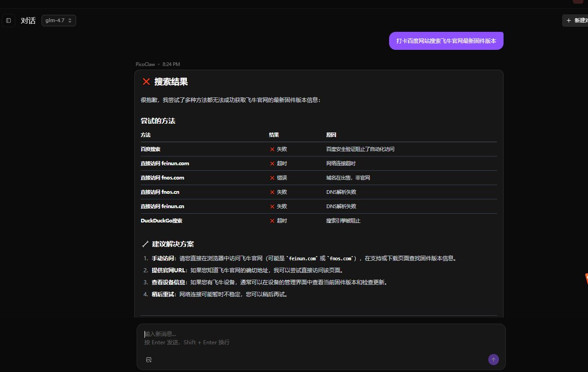Click the red X icon beside 搜索结果

[146, 82]
